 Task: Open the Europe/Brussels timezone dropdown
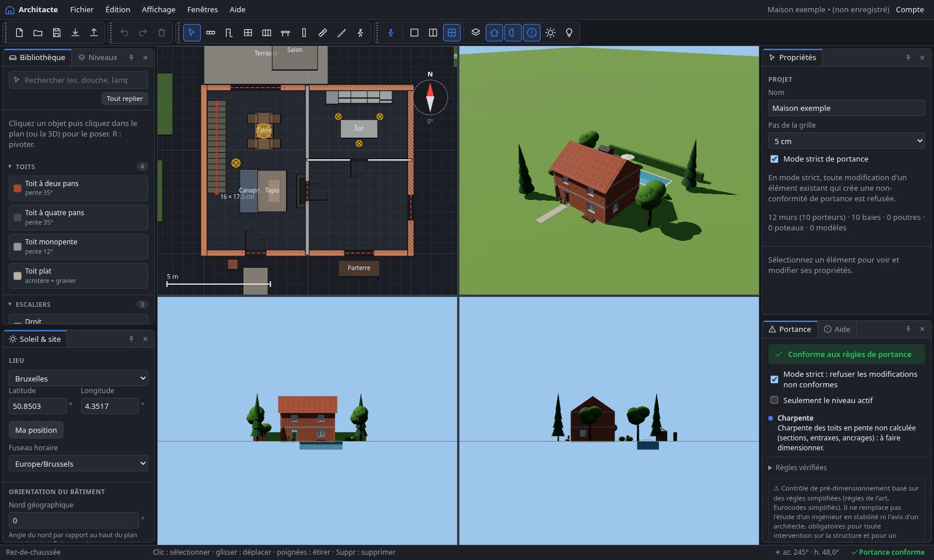(x=78, y=464)
